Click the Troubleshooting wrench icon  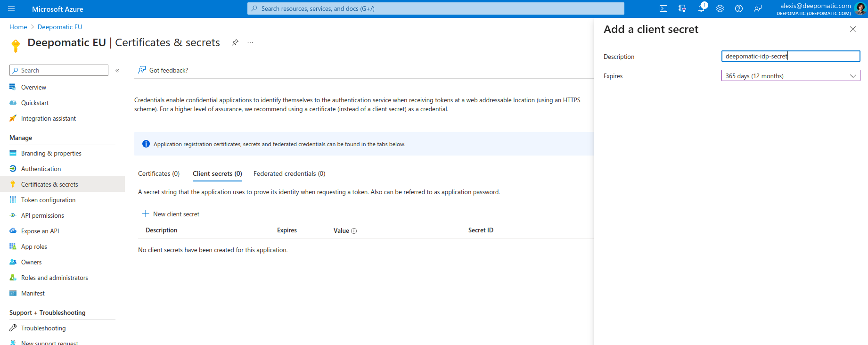pos(13,328)
